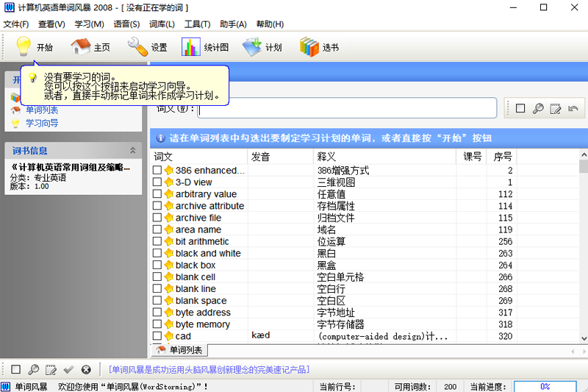The image size is (588, 392).
Task: Collapse the 词书信息 panel chevron
Action: [x=133, y=151]
